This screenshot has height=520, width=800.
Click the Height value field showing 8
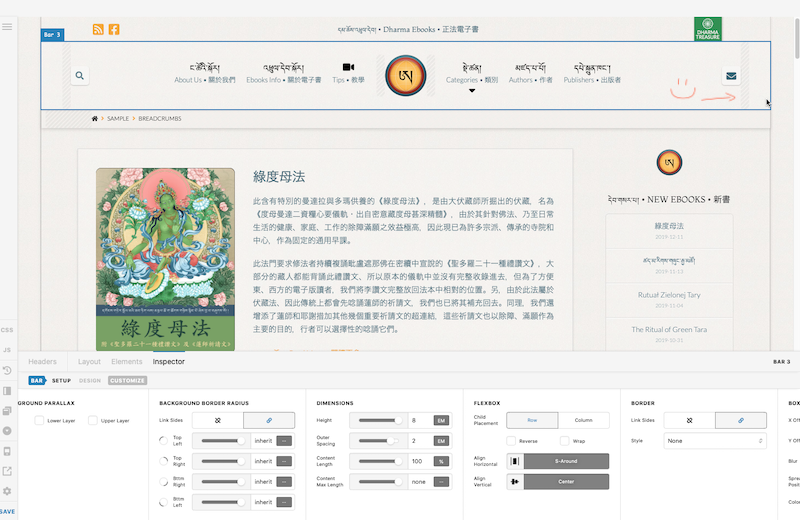tap(420, 420)
